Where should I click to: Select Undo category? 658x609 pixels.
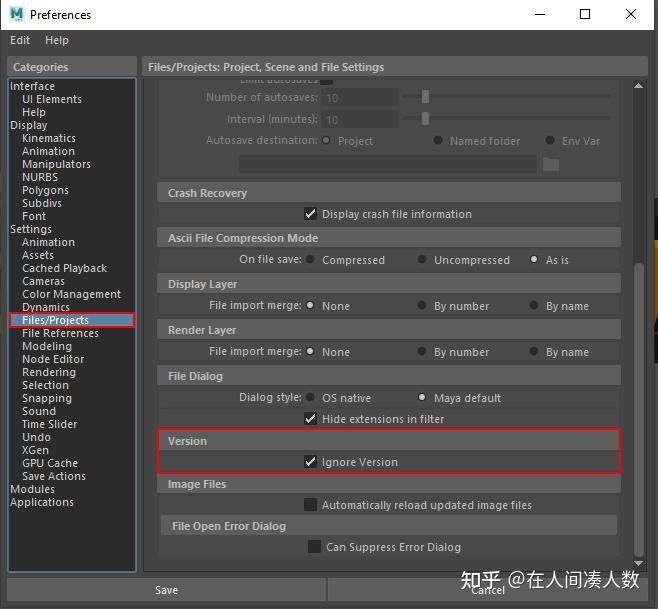tap(36, 437)
